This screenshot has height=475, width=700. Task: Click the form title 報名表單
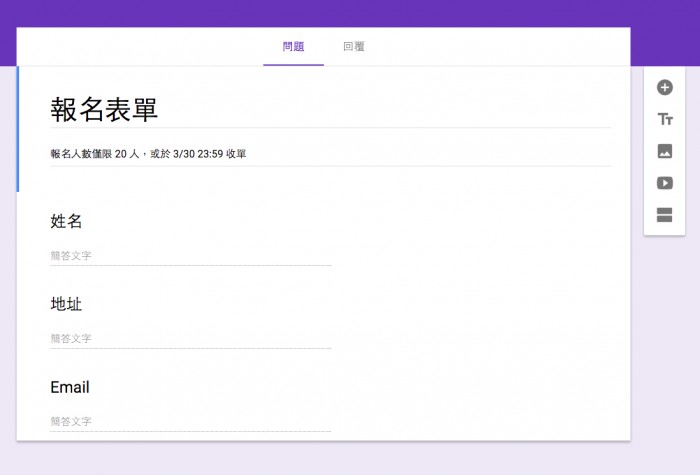(104, 110)
